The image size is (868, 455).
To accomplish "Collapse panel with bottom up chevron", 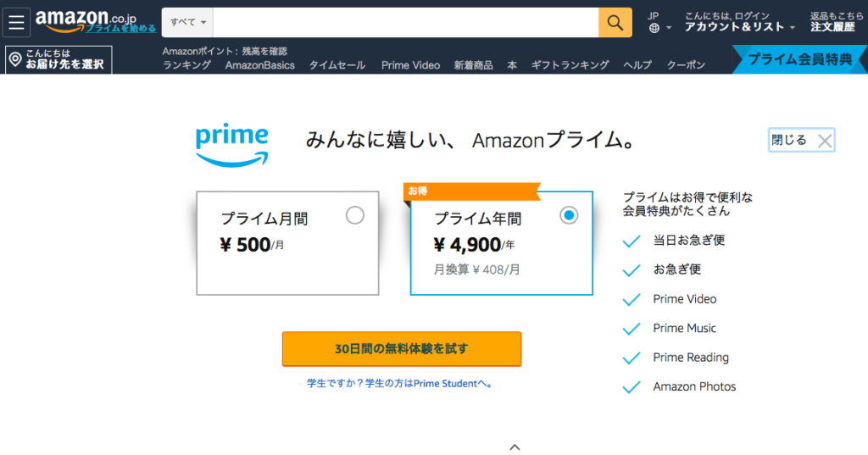I will coord(515,447).
